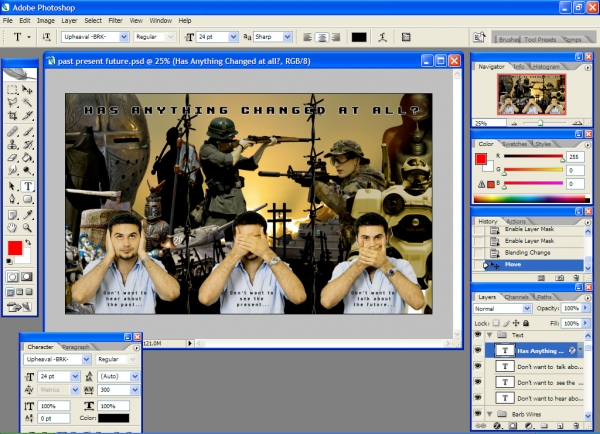This screenshot has width=600, height=434.
Task: Click Create Warped Text icon in options bar
Action: (382, 37)
